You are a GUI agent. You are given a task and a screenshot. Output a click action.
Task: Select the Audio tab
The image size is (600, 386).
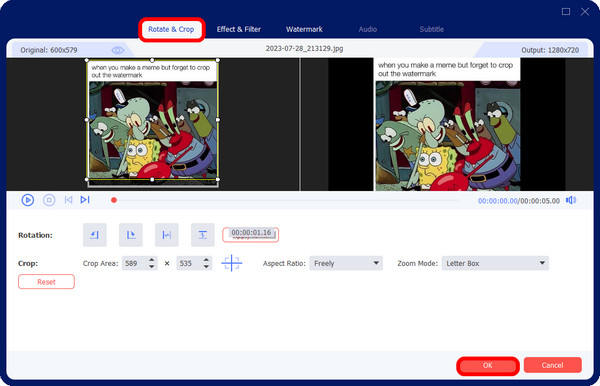click(x=367, y=29)
